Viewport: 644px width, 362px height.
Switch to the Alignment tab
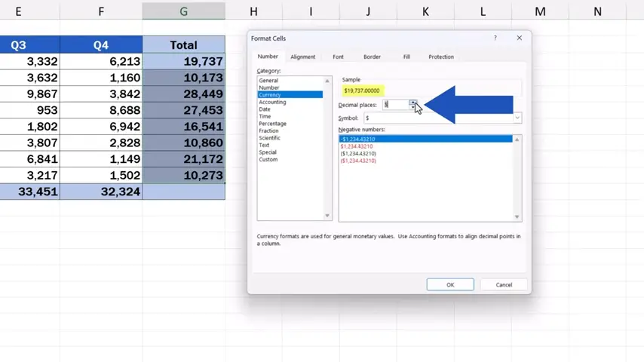[302, 57]
